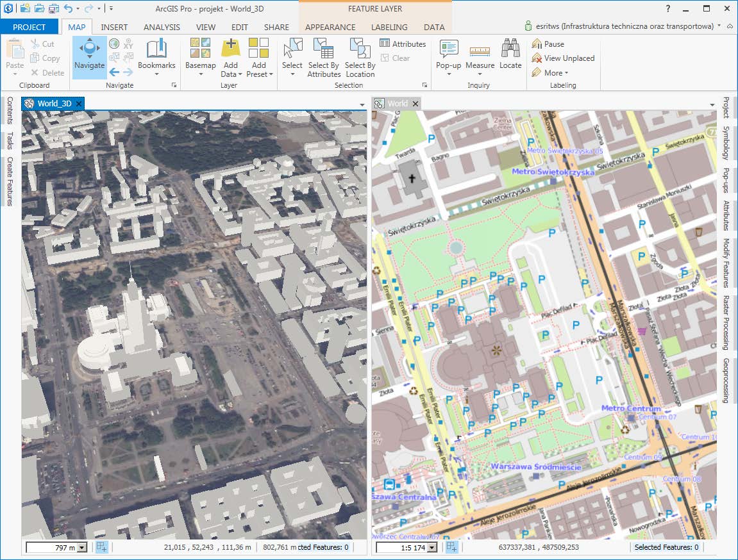
Task: Toggle View Unplaced labels
Action: (x=563, y=58)
